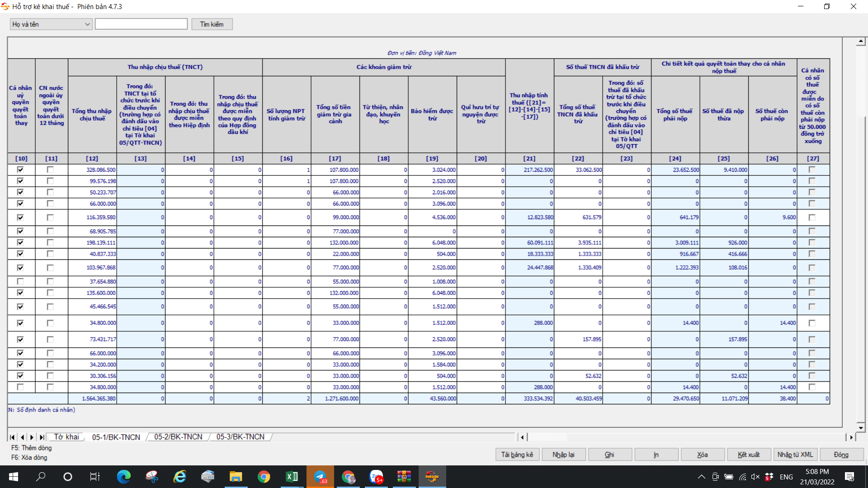Select cell 23.652.500 in column 24
The width and height of the screenshot is (868, 488).
point(675,170)
